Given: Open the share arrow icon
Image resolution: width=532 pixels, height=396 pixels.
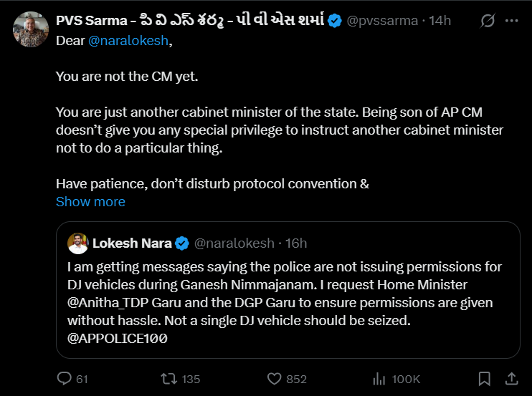Looking at the screenshot, I should (x=511, y=379).
